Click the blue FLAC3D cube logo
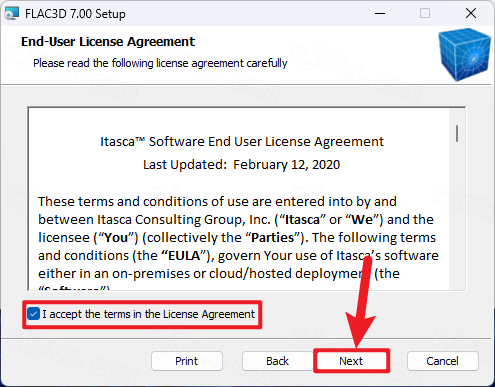The image size is (495, 387). click(464, 54)
